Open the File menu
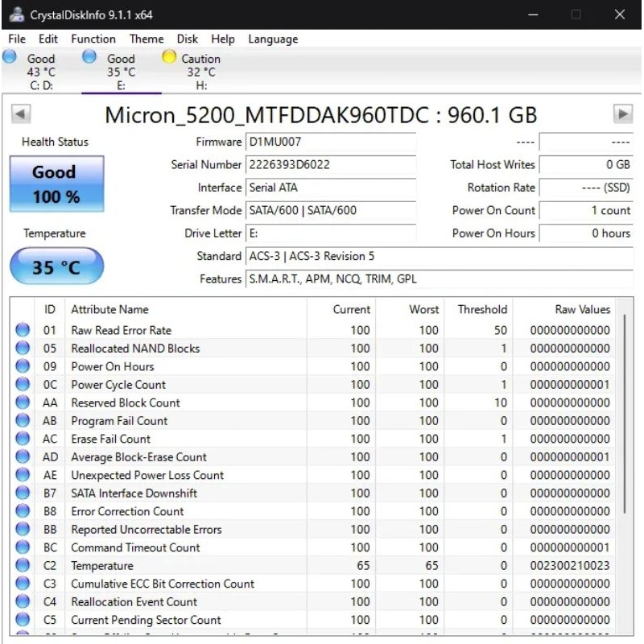The width and height of the screenshot is (644, 644). coord(17,39)
